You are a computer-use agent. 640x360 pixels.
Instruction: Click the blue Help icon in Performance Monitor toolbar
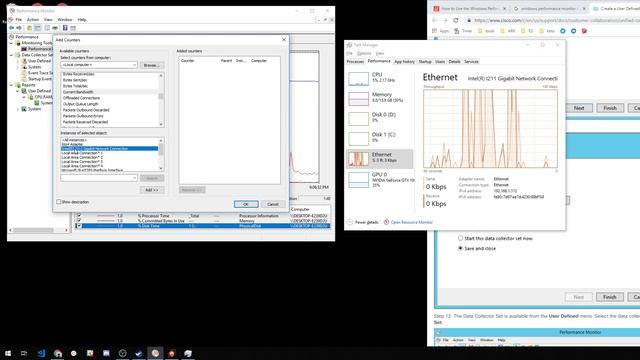pos(65,28)
